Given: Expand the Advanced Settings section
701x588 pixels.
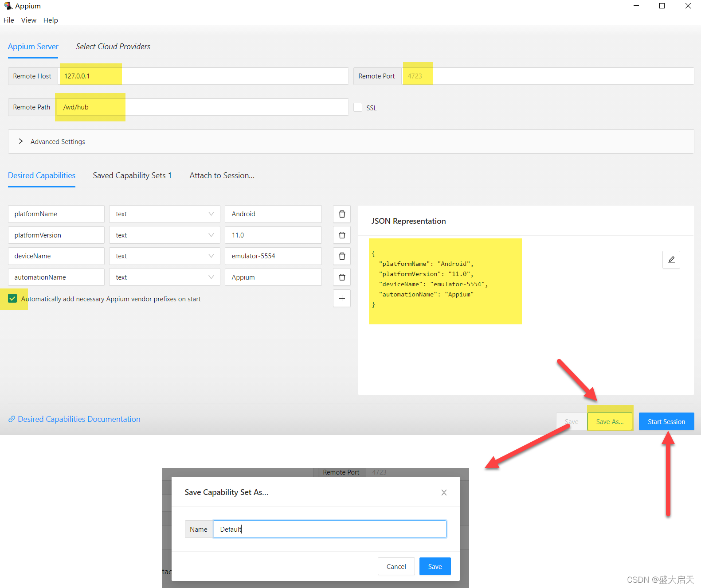Looking at the screenshot, I should (x=351, y=142).
